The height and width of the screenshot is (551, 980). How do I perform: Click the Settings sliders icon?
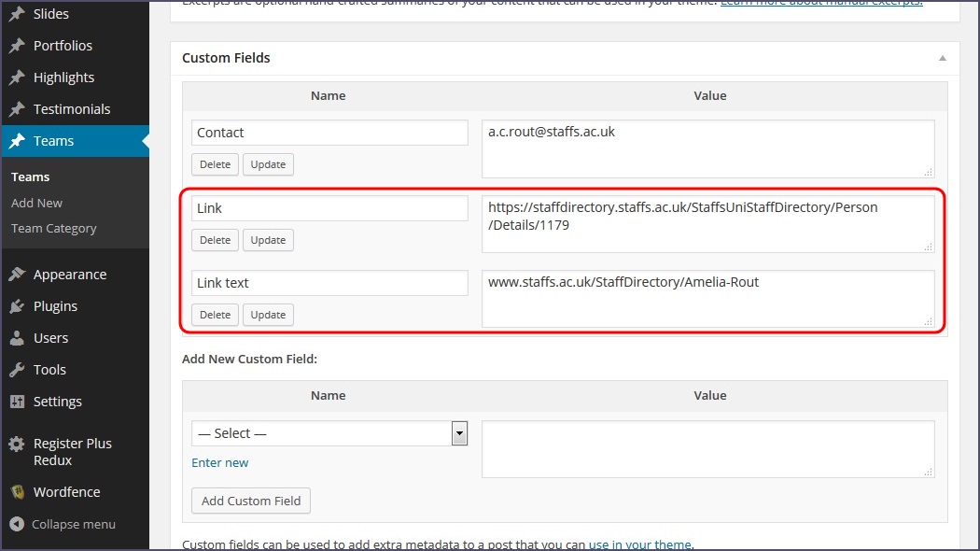(17, 402)
